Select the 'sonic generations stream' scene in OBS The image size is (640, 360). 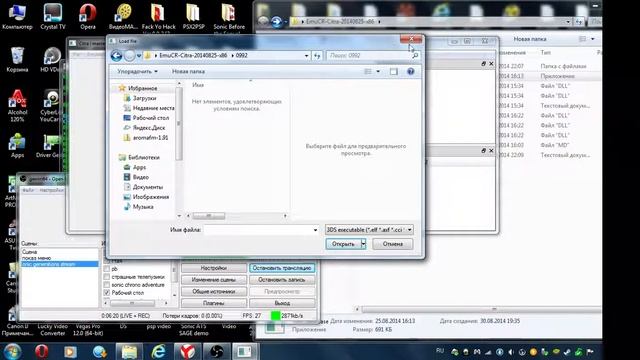click(60, 264)
